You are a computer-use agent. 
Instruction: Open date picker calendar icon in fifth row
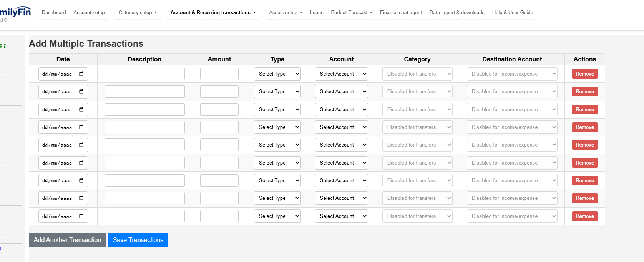(x=81, y=145)
